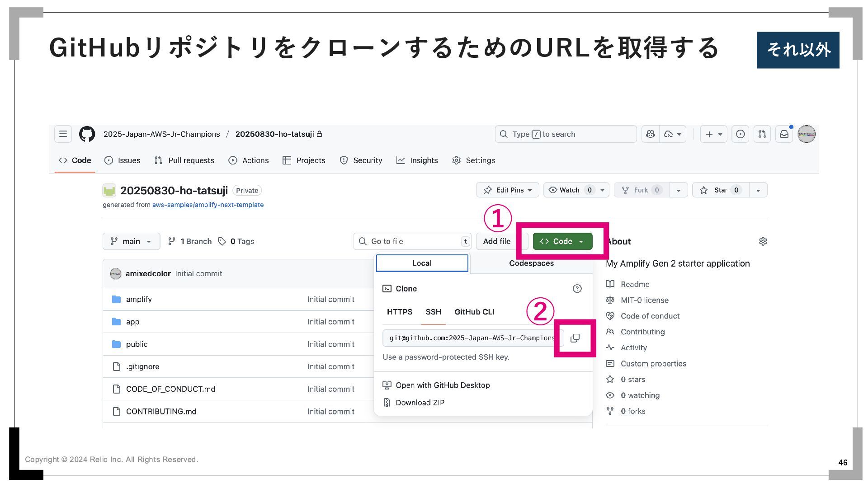Click the GitHub Octocat logo
Image resolution: width=868 pixels, height=488 pixels.
coord(87,134)
